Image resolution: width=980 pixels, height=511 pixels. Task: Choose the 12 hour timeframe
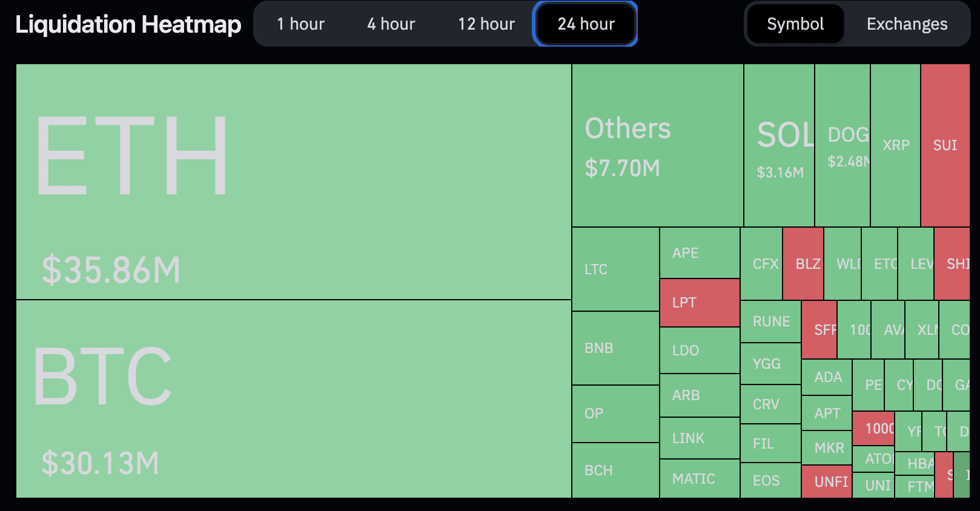[x=486, y=24]
